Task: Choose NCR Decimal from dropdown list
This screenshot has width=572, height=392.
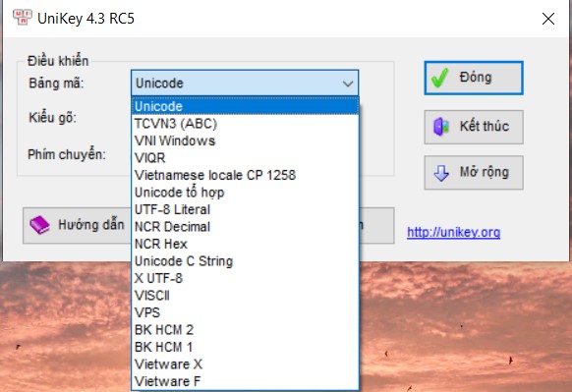Action: coord(245,226)
